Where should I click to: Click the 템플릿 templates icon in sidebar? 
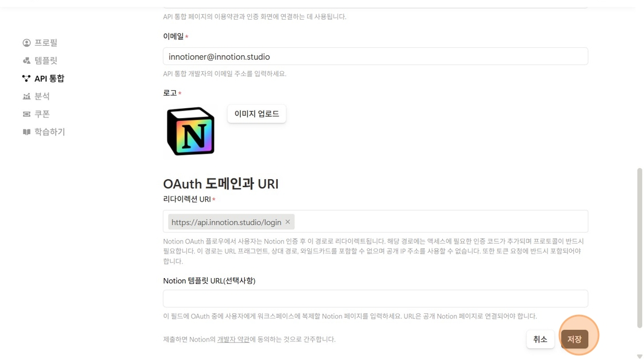[x=26, y=60]
